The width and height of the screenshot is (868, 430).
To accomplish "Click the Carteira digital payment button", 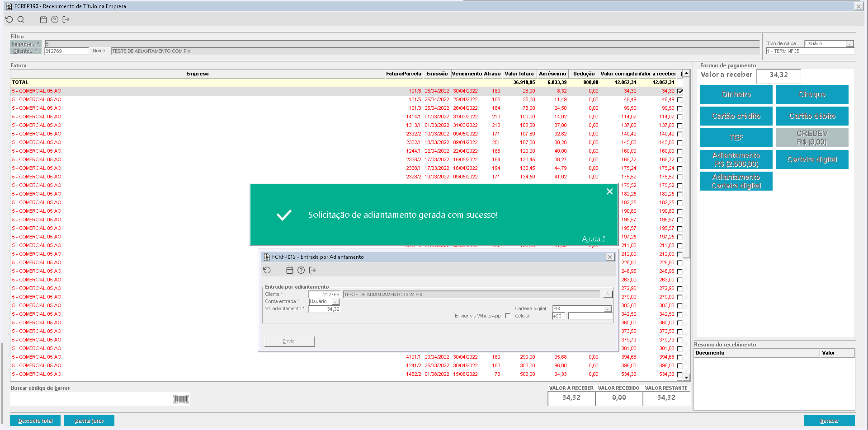I will 812,159.
